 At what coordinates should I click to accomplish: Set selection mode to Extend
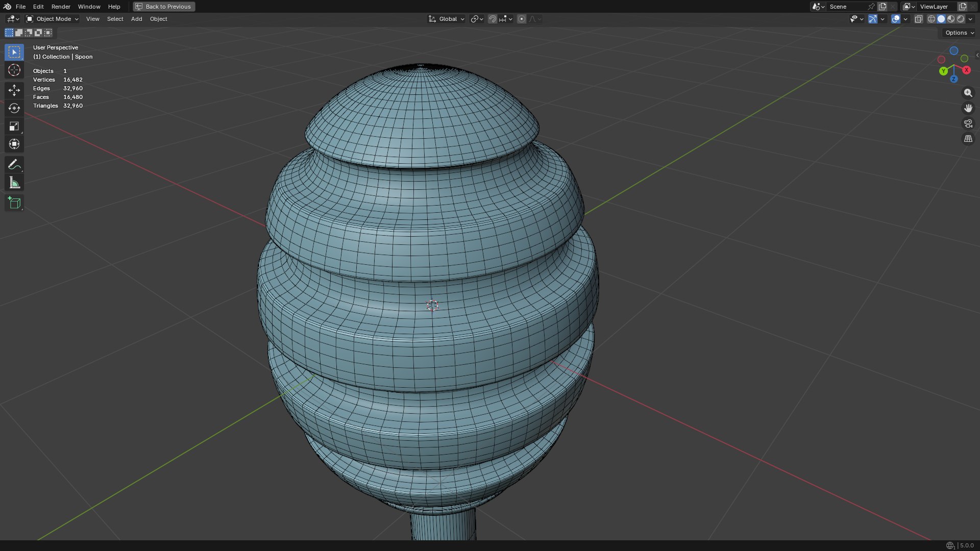[x=19, y=33]
